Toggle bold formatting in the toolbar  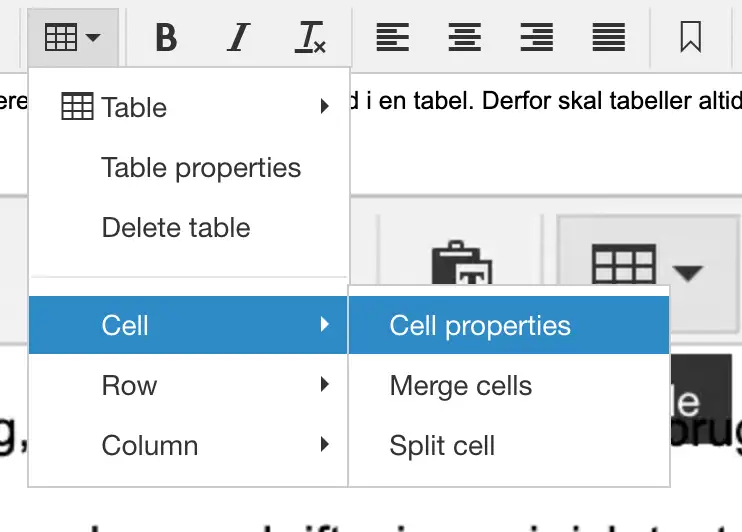(x=166, y=38)
